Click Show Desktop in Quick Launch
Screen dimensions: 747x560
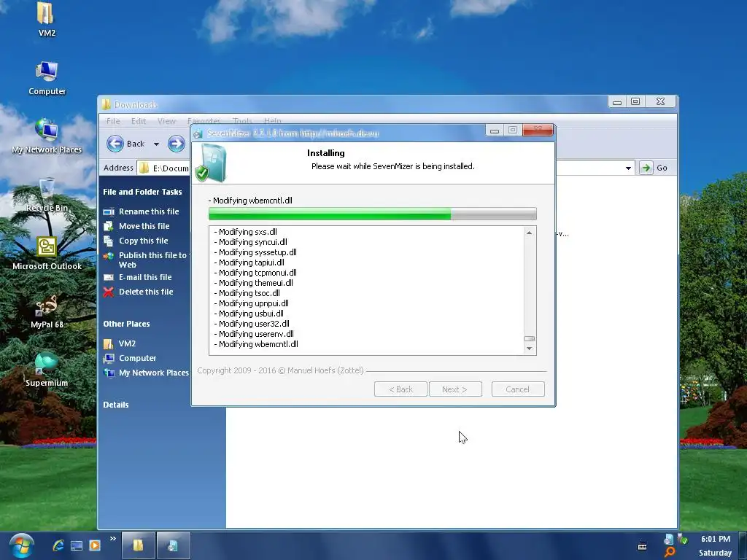coord(76,545)
